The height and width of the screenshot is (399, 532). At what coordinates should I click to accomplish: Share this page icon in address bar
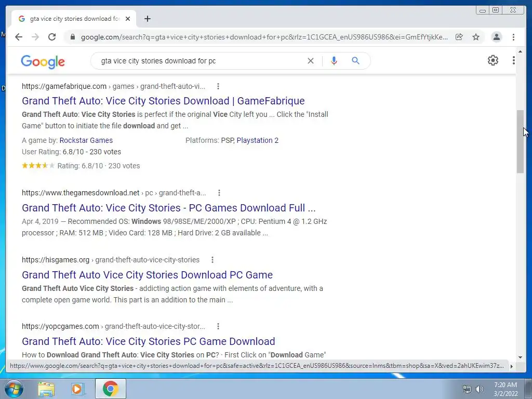[459, 37]
